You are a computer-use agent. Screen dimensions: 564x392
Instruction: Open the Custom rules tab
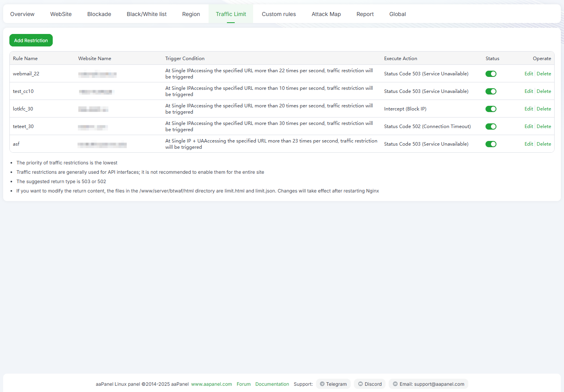pyautogui.click(x=278, y=14)
